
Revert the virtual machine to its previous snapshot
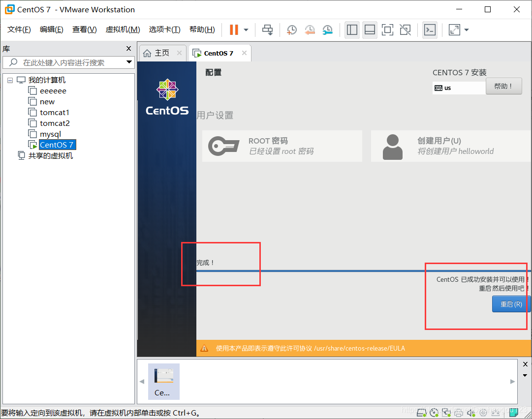click(310, 30)
